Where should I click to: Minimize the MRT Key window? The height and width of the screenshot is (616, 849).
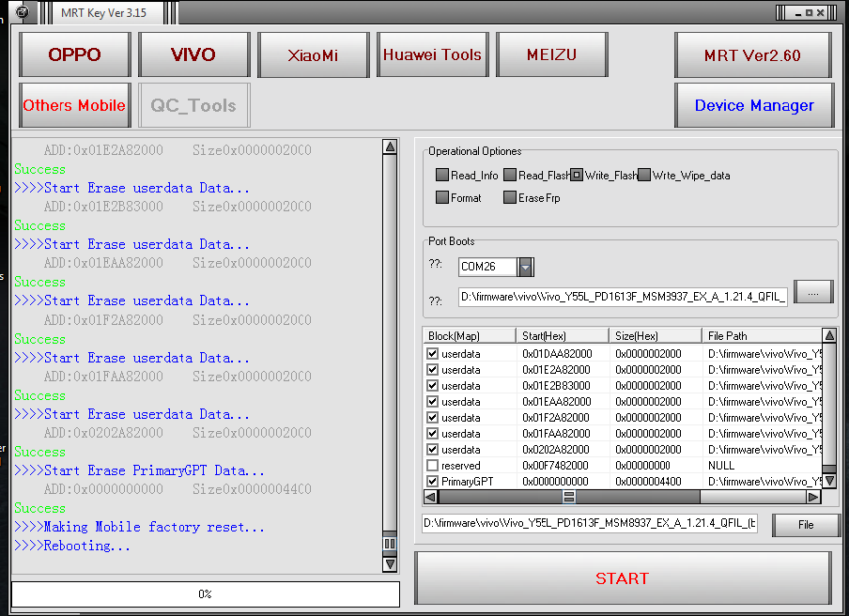pyautogui.click(x=797, y=13)
